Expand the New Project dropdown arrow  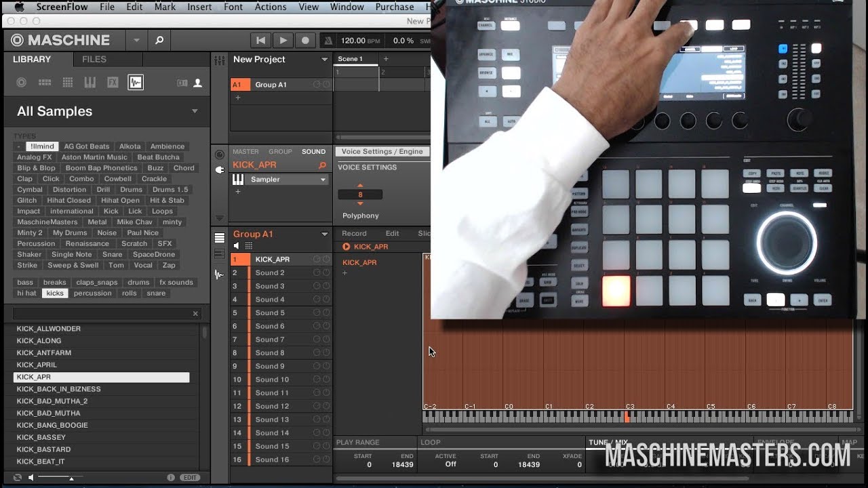[324, 60]
